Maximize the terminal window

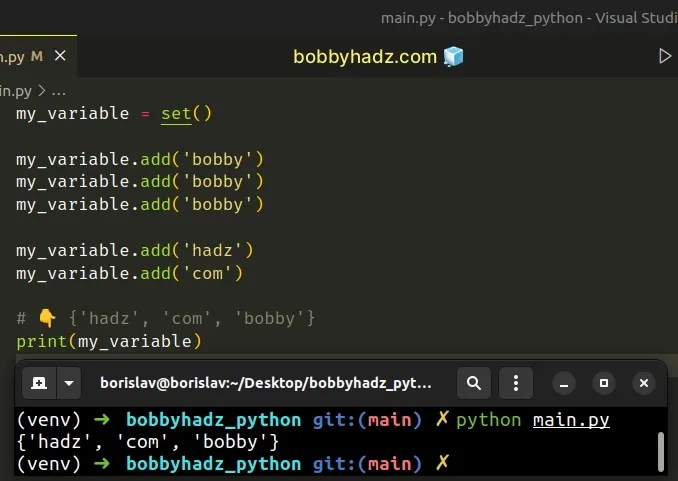pyautogui.click(x=604, y=384)
